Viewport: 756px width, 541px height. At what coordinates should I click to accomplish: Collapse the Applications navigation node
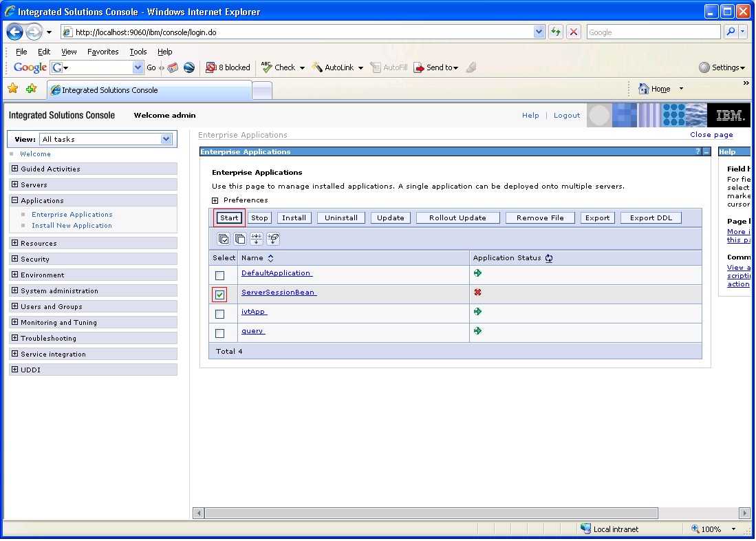15,200
